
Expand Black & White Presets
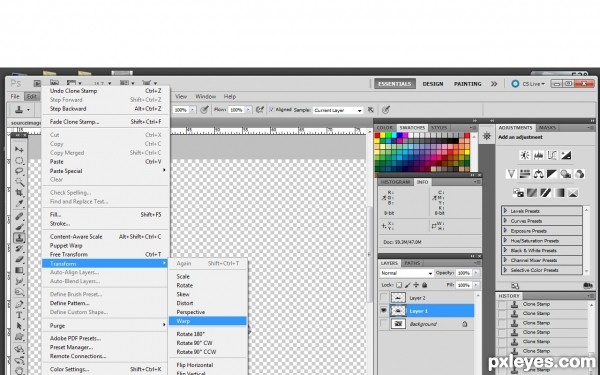tap(505, 250)
